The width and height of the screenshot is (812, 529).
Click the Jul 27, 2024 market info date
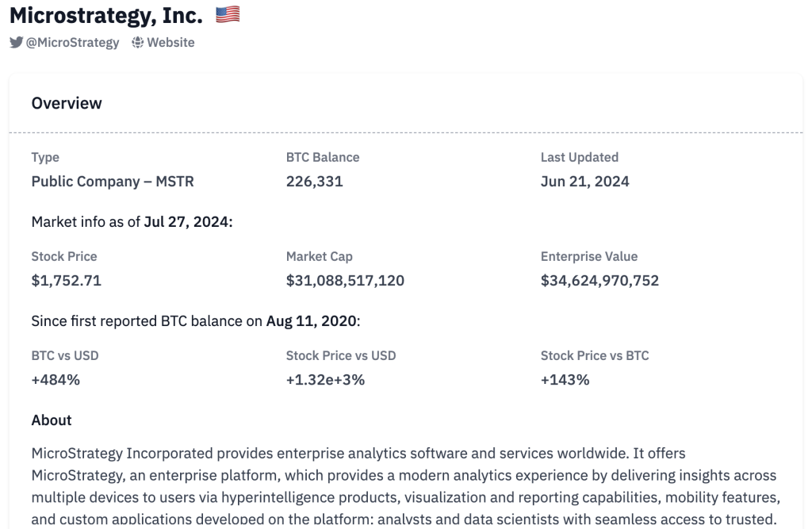187,222
